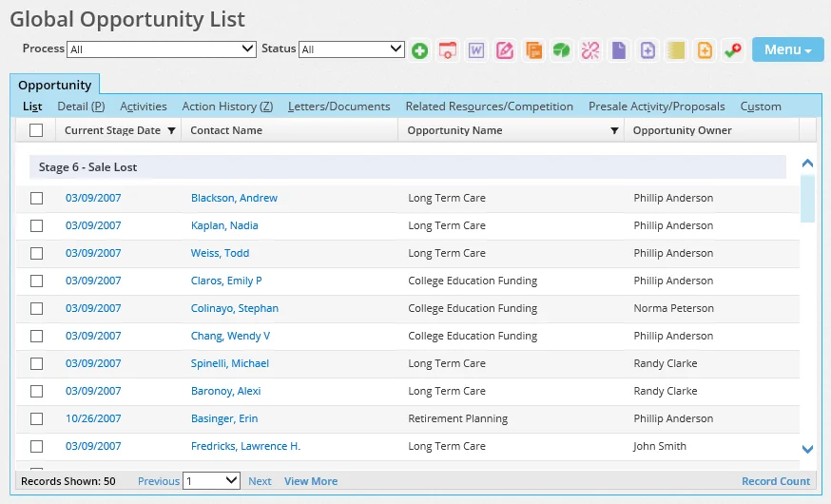Open the blue Menu button
The height and width of the screenshot is (504, 831).
click(787, 49)
